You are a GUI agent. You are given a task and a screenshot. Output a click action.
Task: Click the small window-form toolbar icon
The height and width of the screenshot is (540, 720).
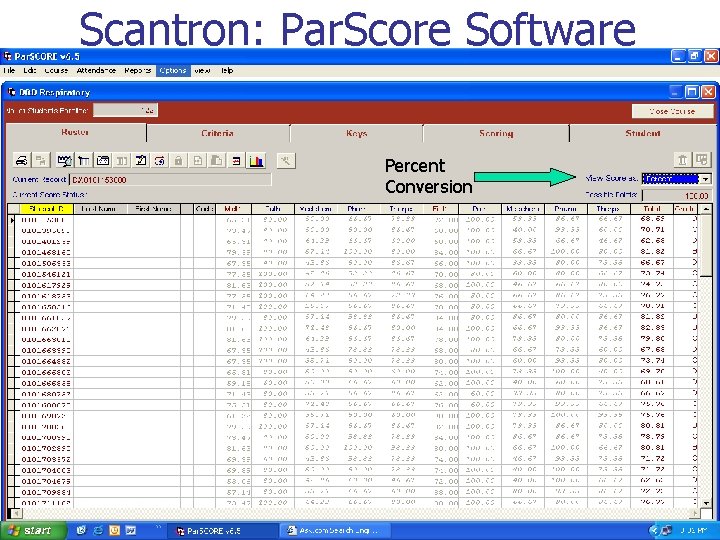(x=103, y=160)
